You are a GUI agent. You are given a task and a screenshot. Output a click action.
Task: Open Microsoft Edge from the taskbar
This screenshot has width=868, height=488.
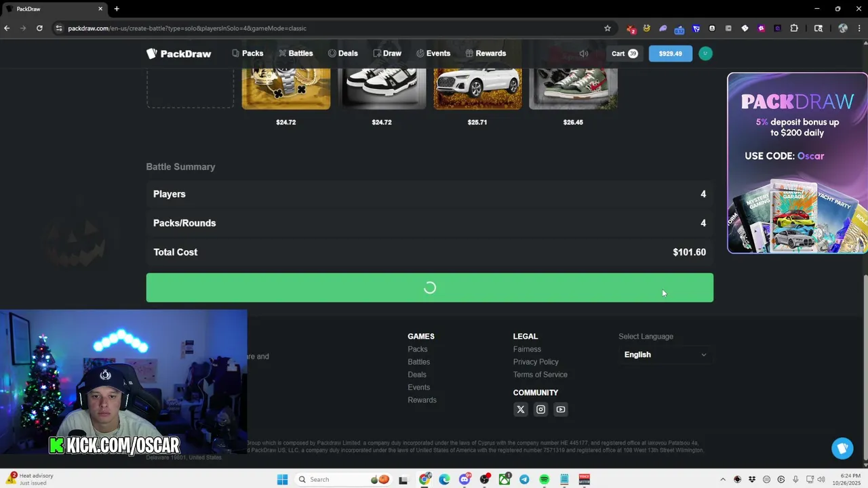444,479
